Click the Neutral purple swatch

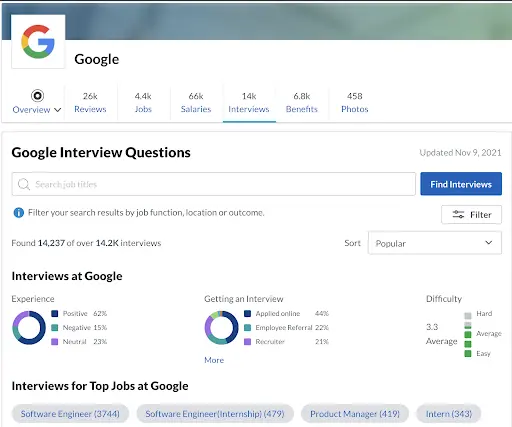click(x=55, y=342)
